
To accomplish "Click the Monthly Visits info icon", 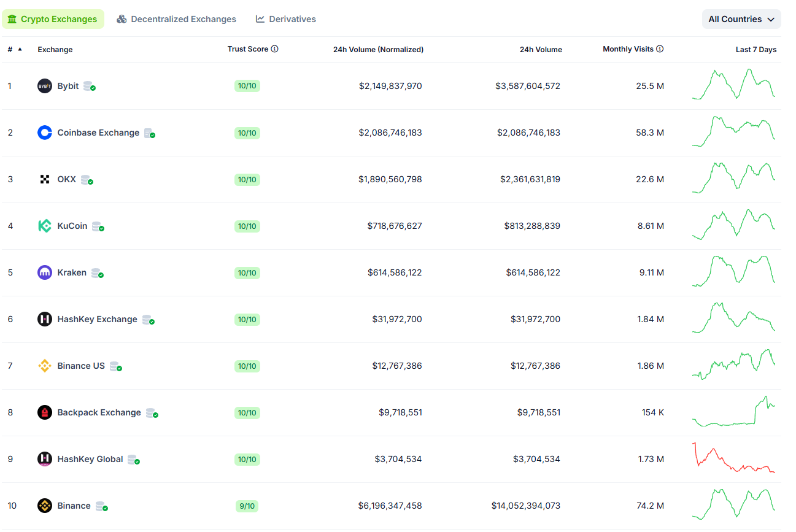I will tap(660, 49).
